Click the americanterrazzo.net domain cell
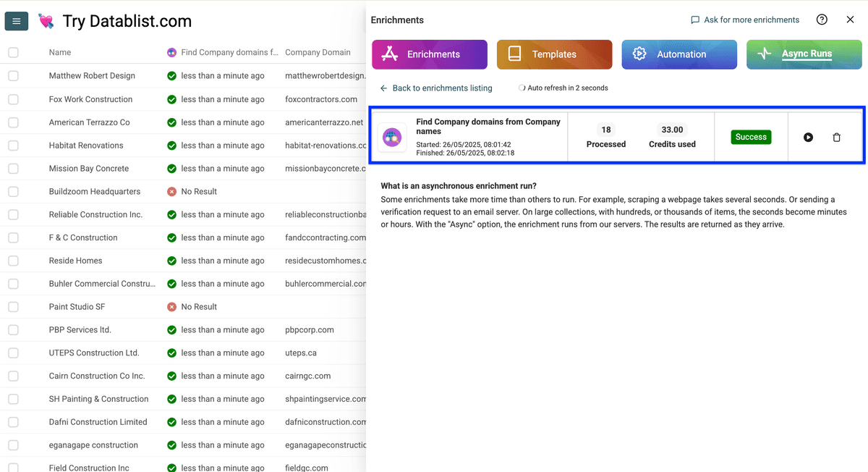This screenshot has height=472, width=868. [x=324, y=122]
